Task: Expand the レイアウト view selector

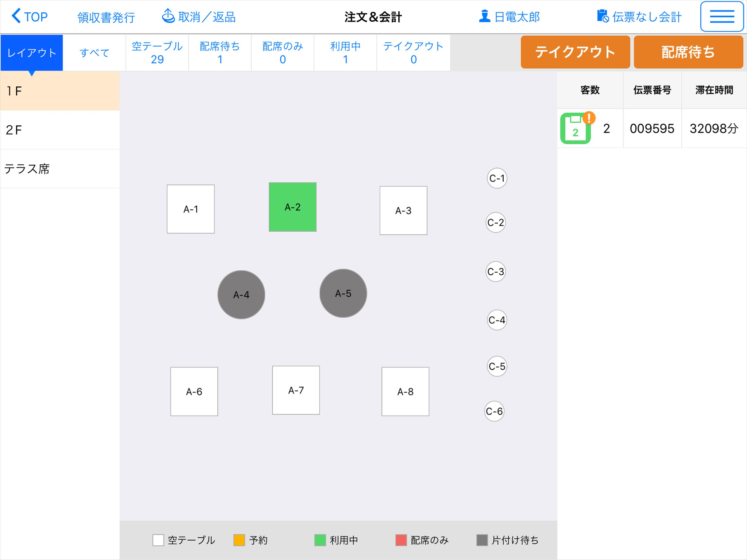Action: click(31, 52)
